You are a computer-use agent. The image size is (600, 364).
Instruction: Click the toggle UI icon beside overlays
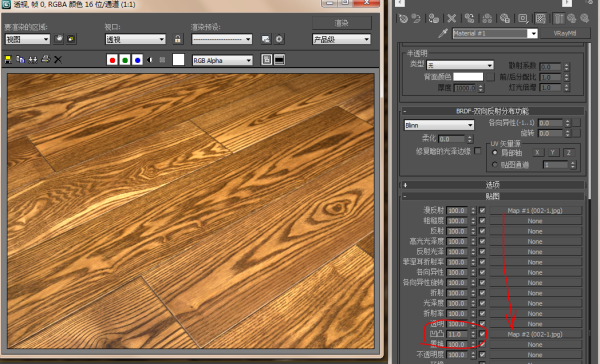tap(279, 60)
